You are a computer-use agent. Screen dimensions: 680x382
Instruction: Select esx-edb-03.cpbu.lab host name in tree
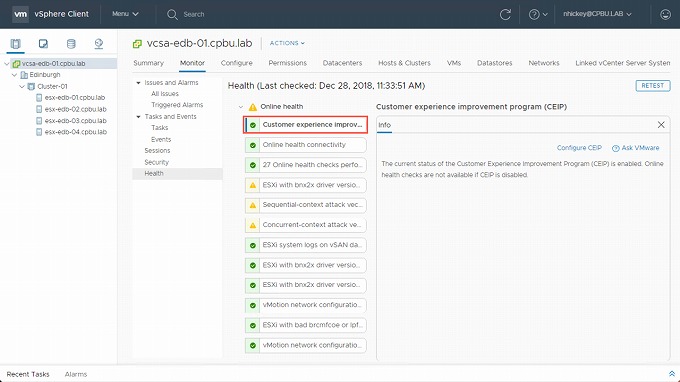click(x=75, y=121)
